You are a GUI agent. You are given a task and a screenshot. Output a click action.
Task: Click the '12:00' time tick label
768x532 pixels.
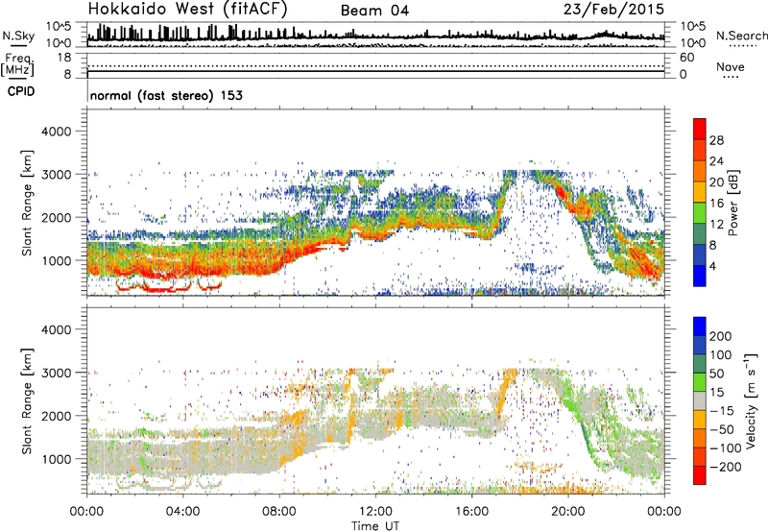(x=375, y=512)
